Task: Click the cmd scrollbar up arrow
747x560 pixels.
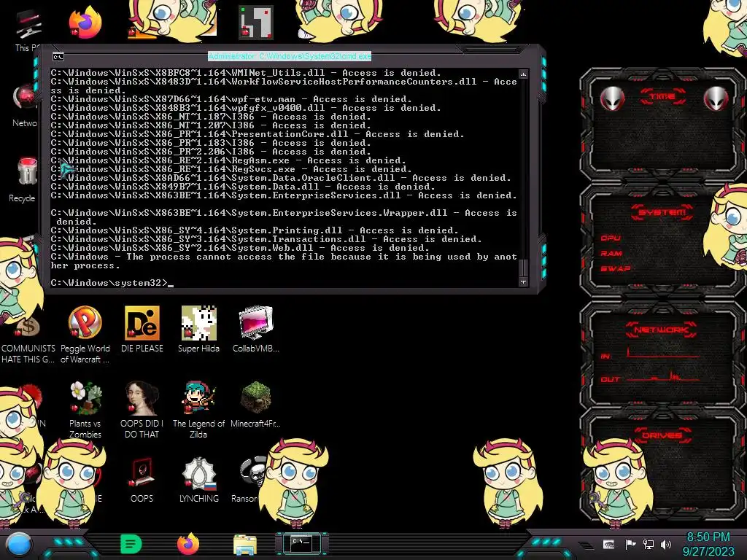Action: pyautogui.click(x=523, y=74)
